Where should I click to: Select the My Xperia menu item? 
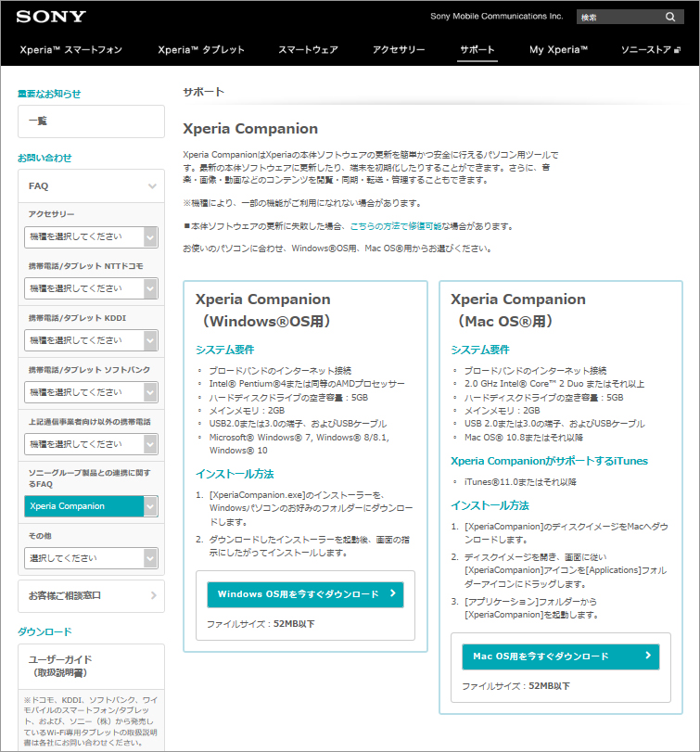coord(558,50)
